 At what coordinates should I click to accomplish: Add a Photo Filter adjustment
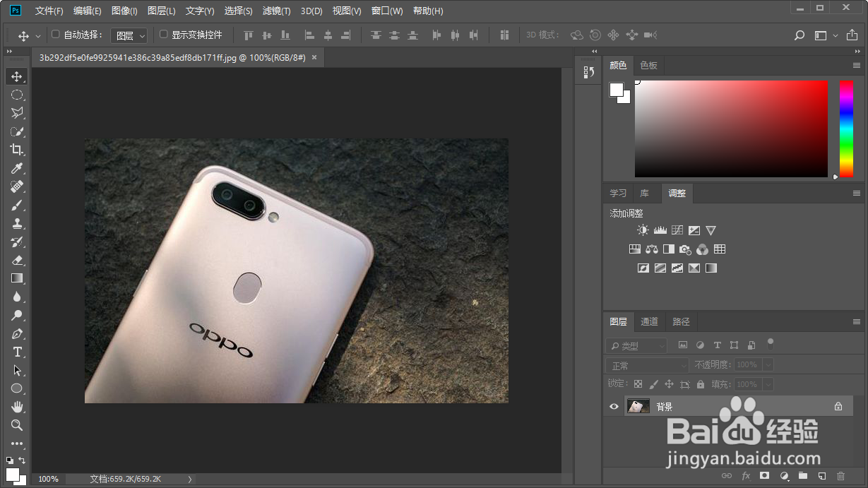click(685, 249)
